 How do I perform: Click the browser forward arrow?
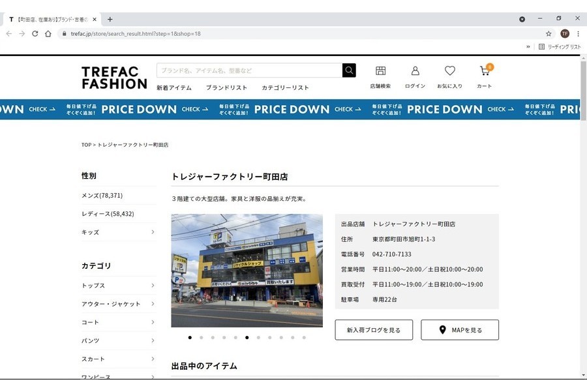point(22,34)
